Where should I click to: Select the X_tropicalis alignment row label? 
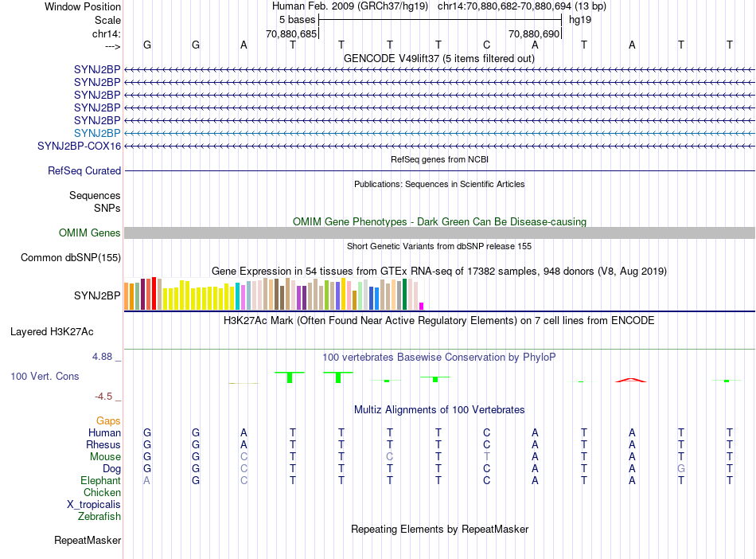pos(94,505)
